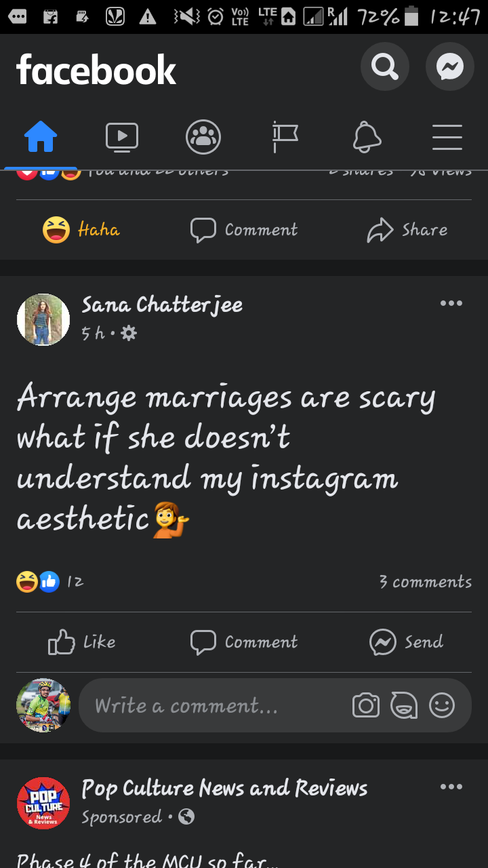Screen dimensions: 488x868
Task: Open options menu on Sana Chatterjee's post
Action: click(451, 303)
